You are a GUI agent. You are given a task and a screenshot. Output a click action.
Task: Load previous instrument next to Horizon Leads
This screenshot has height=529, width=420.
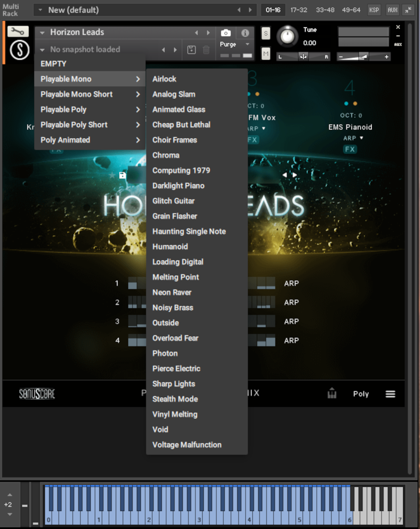pos(196,33)
